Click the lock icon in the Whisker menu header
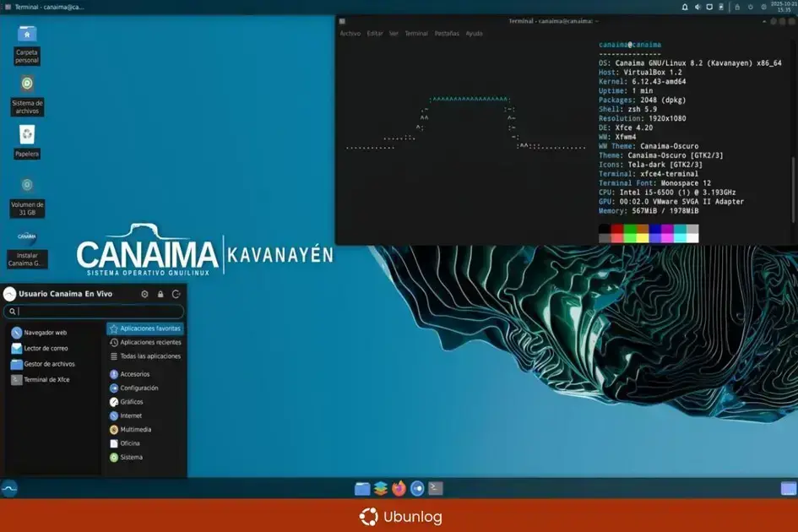The height and width of the screenshot is (532, 798). coord(160,294)
